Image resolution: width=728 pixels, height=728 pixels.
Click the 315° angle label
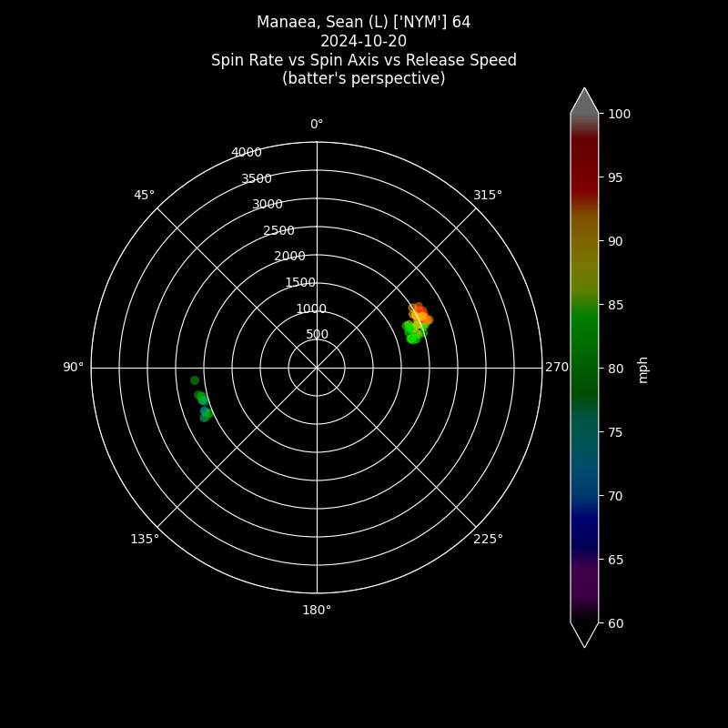488,195
